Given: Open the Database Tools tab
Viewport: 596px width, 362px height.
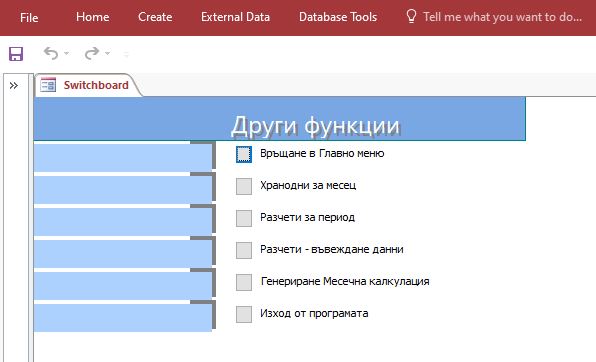Looking at the screenshot, I should coord(338,17).
